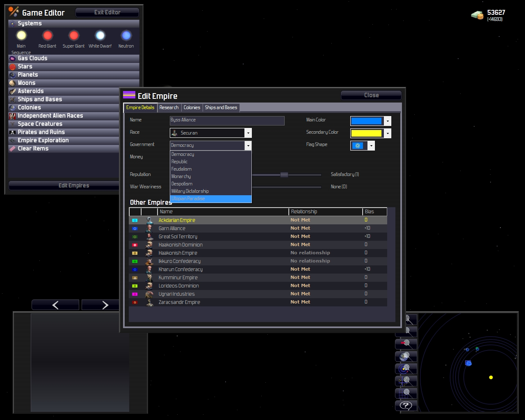The height and width of the screenshot is (420, 525).
Task: Click the Reputation slider handle
Action: click(x=284, y=175)
